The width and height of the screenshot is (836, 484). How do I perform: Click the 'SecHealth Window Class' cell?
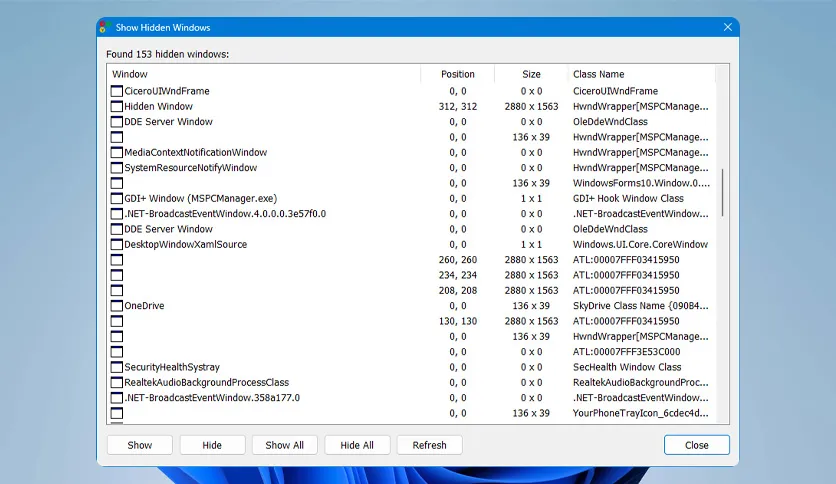pyautogui.click(x=627, y=367)
